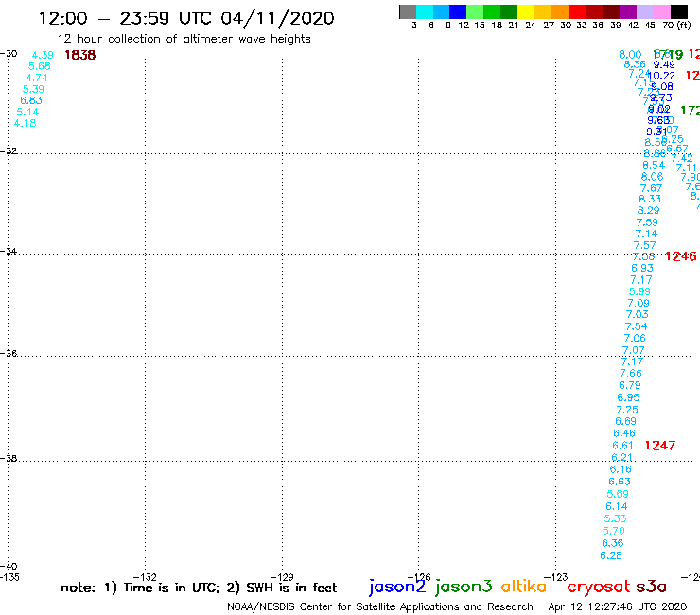
Task: Click the cryosat satellite legend label
Action: [x=599, y=587]
